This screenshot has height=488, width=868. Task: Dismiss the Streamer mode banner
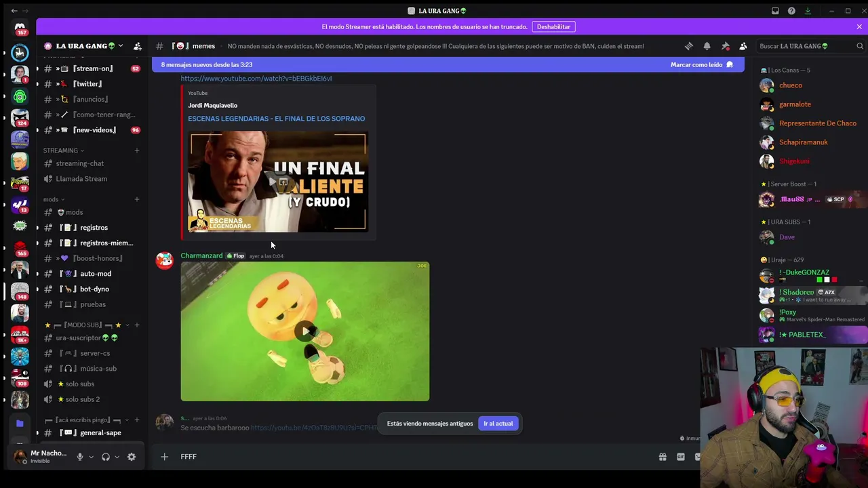[859, 26]
